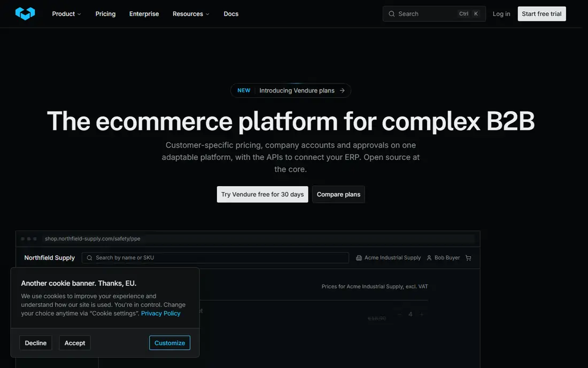588x368 pixels.
Task: Click the magnifier icon in top search
Action: [391, 14]
